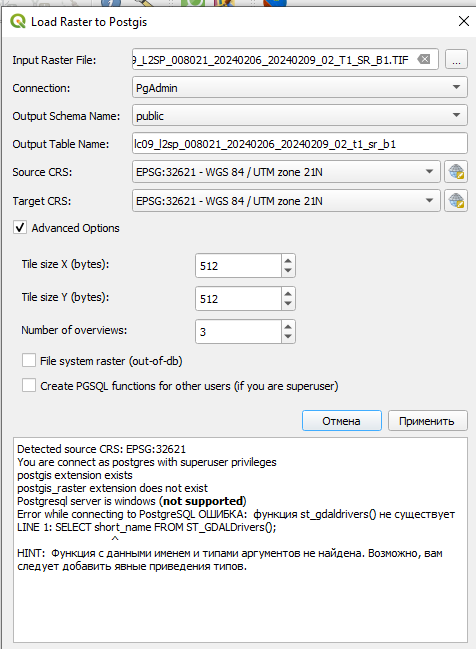Clear the Input Raster File field

coord(424,59)
